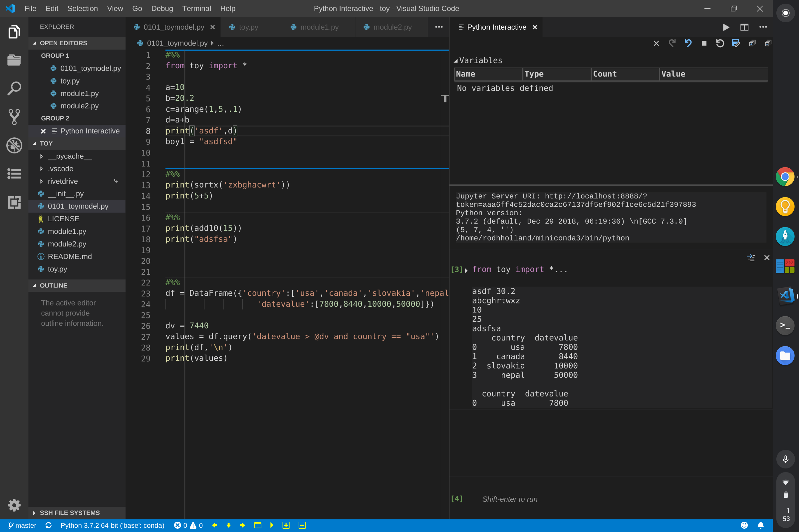799x532 pixels.
Task: Expand the __pycache__ folder
Action: point(69,156)
